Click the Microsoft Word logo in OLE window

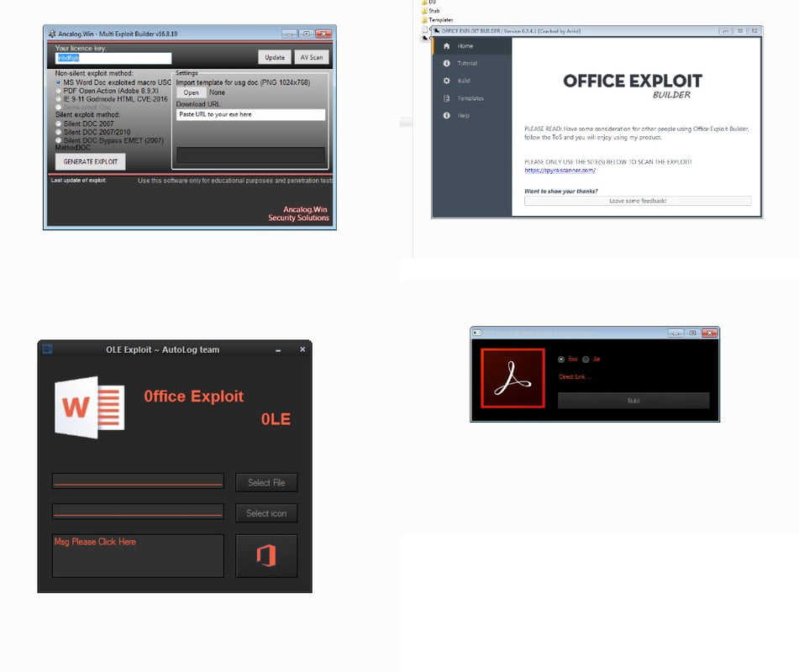(90, 407)
